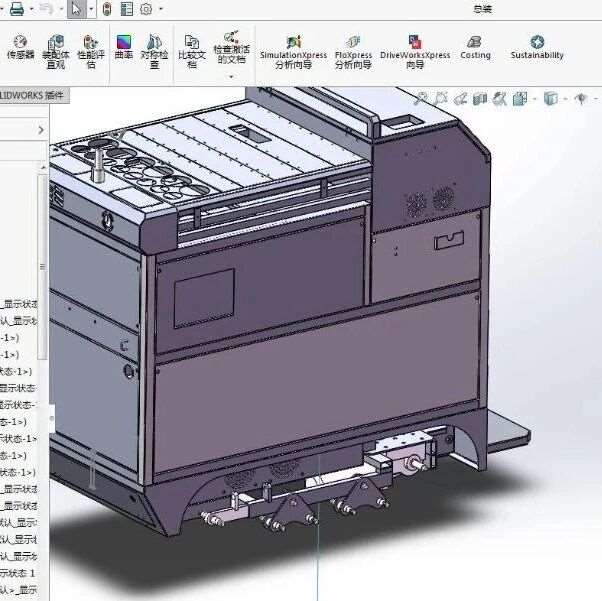Open the Options gear icon
The height and width of the screenshot is (601, 602).
click(146, 9)
